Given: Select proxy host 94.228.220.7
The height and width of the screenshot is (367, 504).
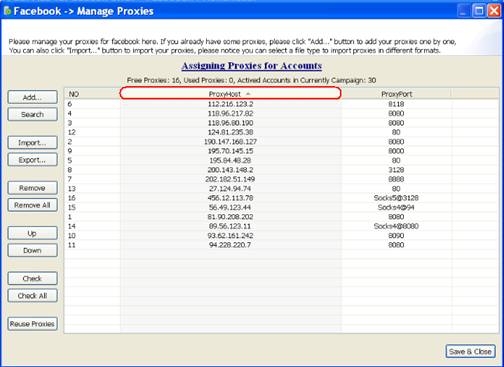Looking at the screenshot, I should coord(230,245).
